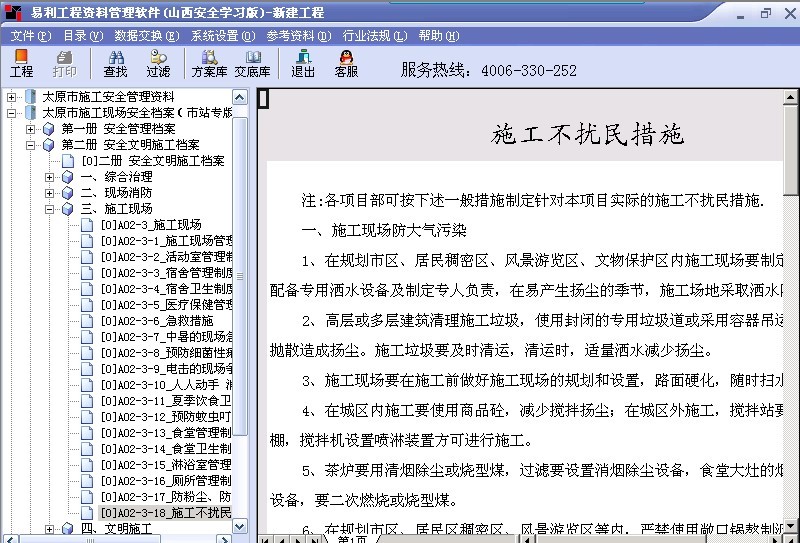This screenshot has width=800, height=543.
Task: Select A02-3-13_食堂管理 document in tree
Action: [x=165, y=433]
